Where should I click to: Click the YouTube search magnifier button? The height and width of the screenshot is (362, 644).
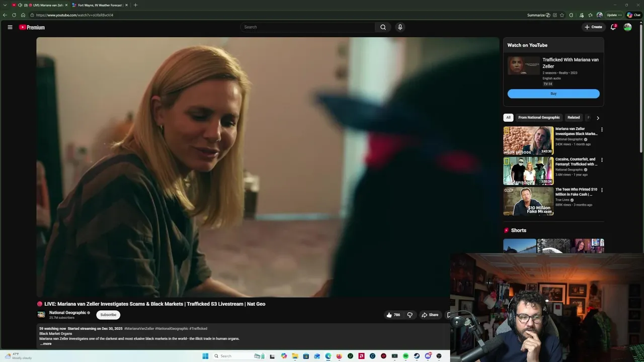point(383,27)
